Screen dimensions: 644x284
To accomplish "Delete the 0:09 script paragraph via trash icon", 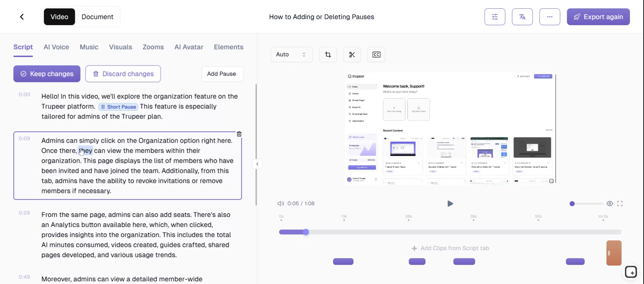I will point(239,134).
